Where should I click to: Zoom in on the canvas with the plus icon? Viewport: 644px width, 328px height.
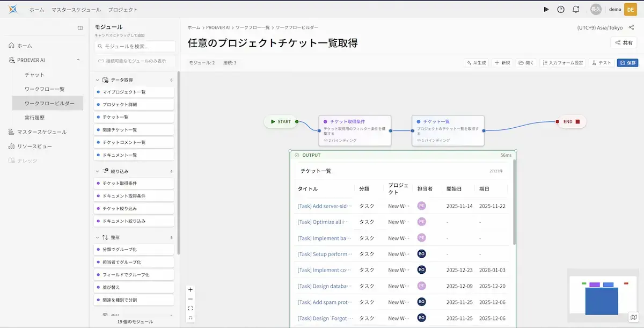pyautogui.click(x=191, y=290)
